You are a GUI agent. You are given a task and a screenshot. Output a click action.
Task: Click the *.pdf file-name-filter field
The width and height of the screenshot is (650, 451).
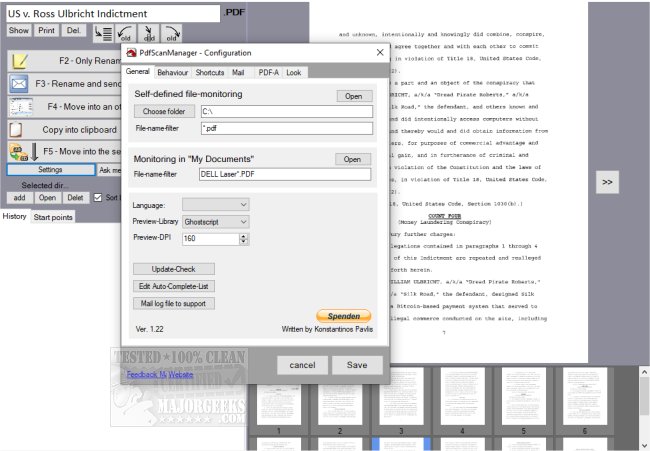click(x=287, y=128)
